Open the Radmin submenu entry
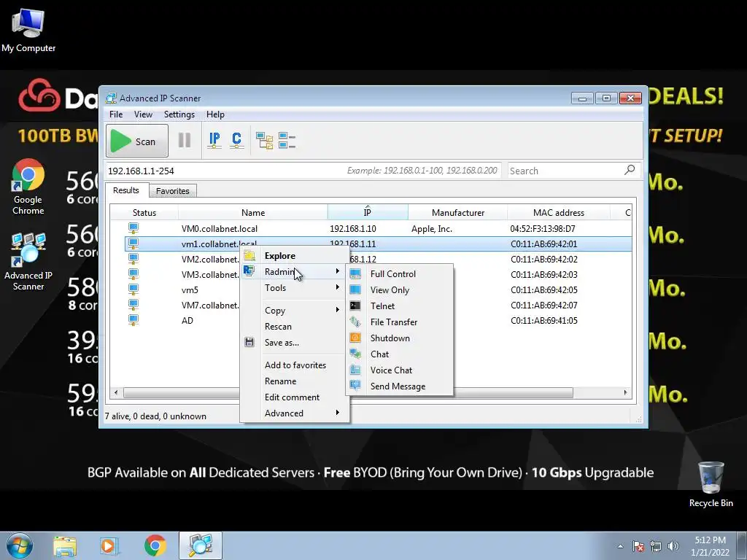 [x=295, y=271]
